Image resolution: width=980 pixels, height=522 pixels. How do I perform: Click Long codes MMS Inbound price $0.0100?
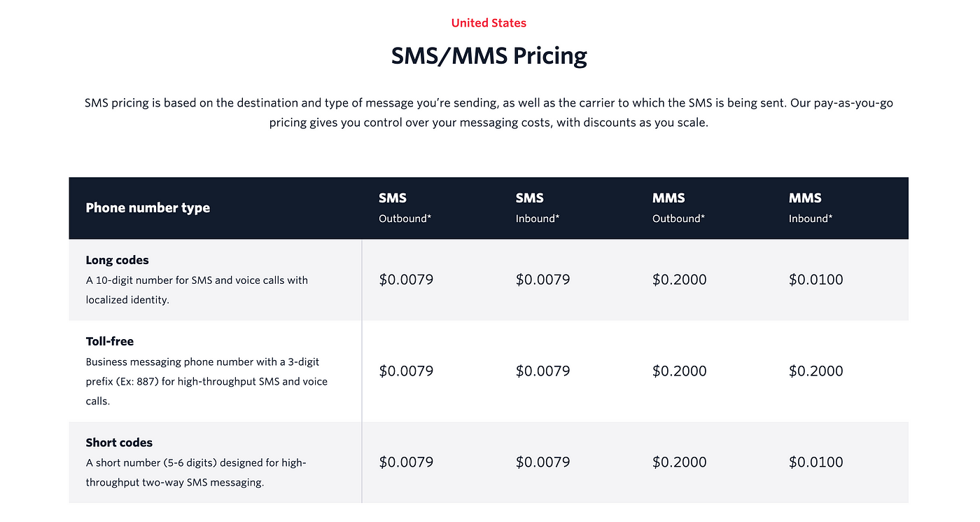tap(816, 280)
